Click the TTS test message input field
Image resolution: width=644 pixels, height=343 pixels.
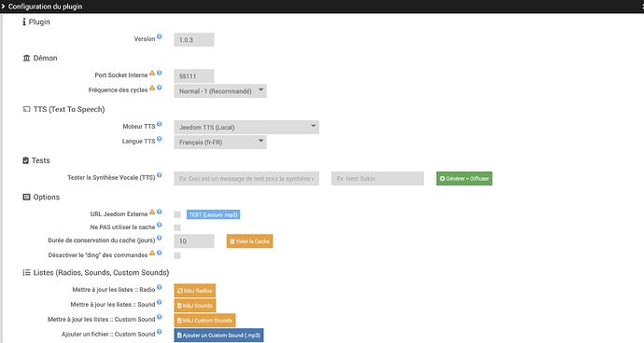click(246, 178)
